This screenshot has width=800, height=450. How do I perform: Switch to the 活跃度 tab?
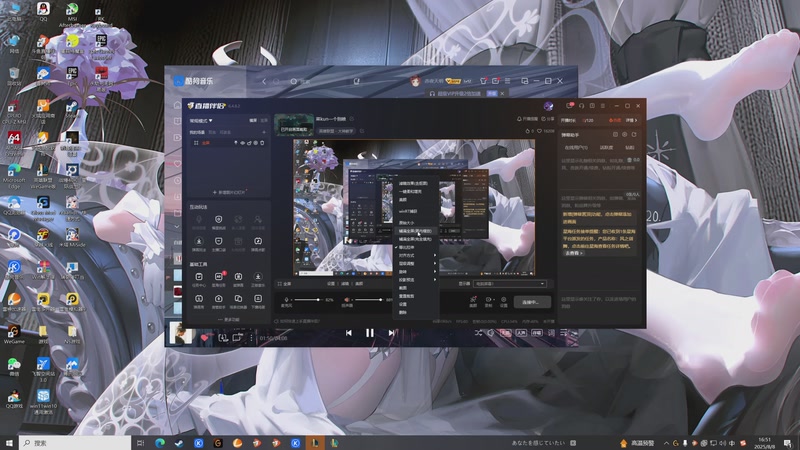point(606,147)
